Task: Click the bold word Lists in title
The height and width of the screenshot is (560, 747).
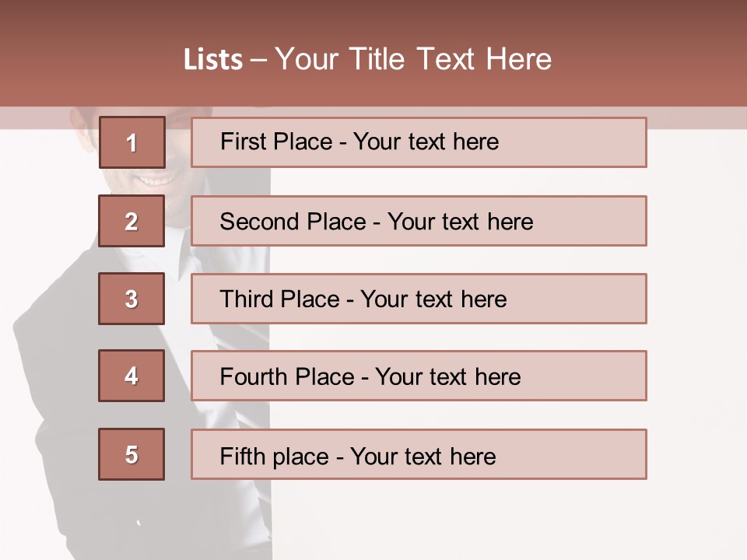Action: coord(213,60)
